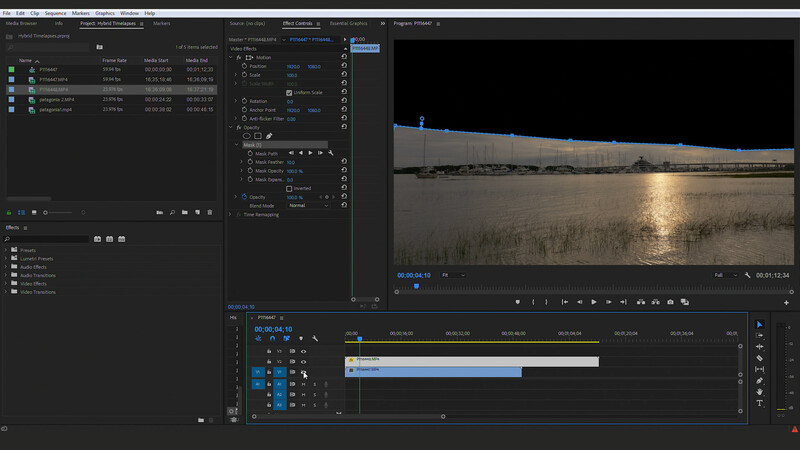The image size is (800, 450).
Task: Toggle V3 track eye visibility
Action: click(x=304, y=352)
